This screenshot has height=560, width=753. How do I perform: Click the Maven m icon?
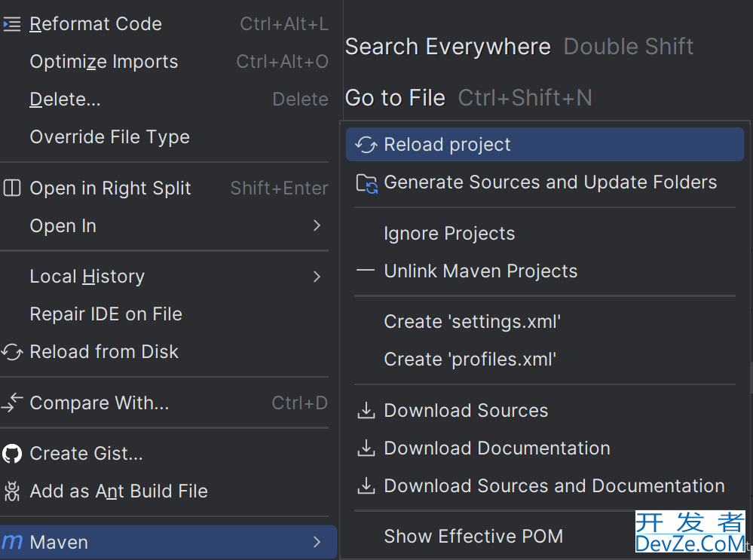12,542
